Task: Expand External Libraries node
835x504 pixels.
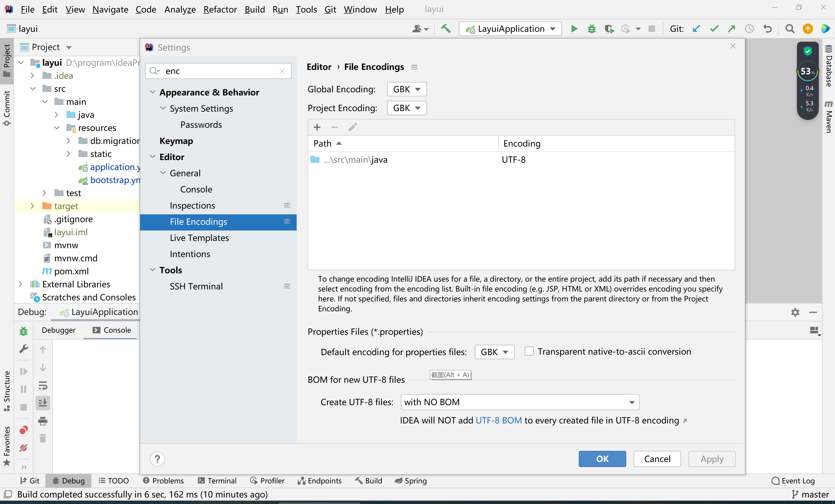Action: pyautogui.click(x=20, y=284)
